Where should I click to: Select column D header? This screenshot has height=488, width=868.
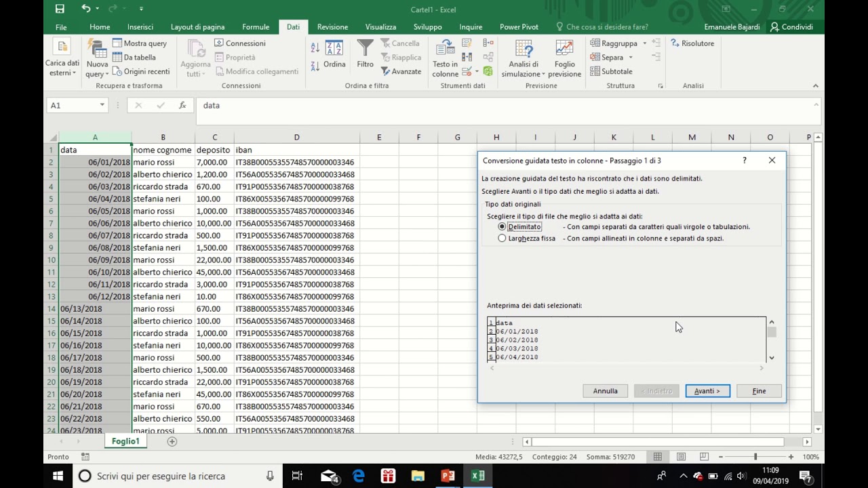click(296, 138)
